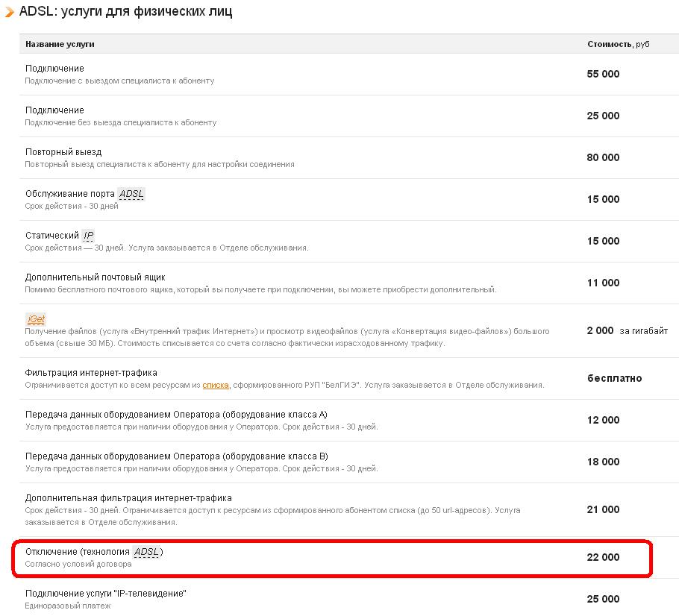Click the orange arrow icon beside the heading
Image resolution: width=679 pixels, height=616 pixels.
pyautogui.click(x=10, y=13)
